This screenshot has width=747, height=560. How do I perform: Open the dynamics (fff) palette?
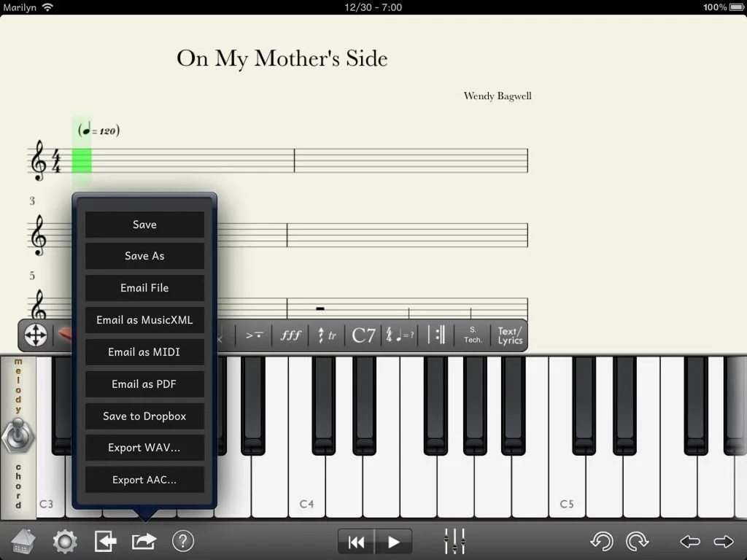click(290, 335)
